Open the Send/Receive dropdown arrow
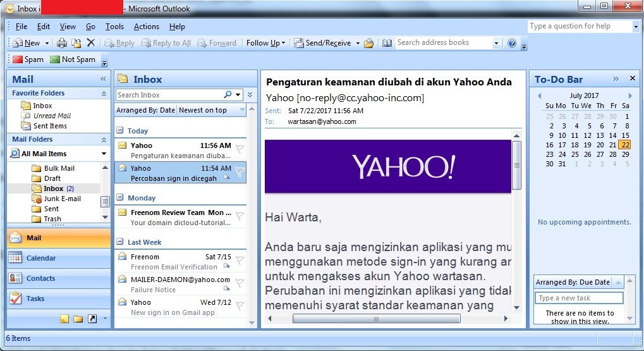Viewport: 644px width, 351px height. pyautogui.click(x=358, y=43)
